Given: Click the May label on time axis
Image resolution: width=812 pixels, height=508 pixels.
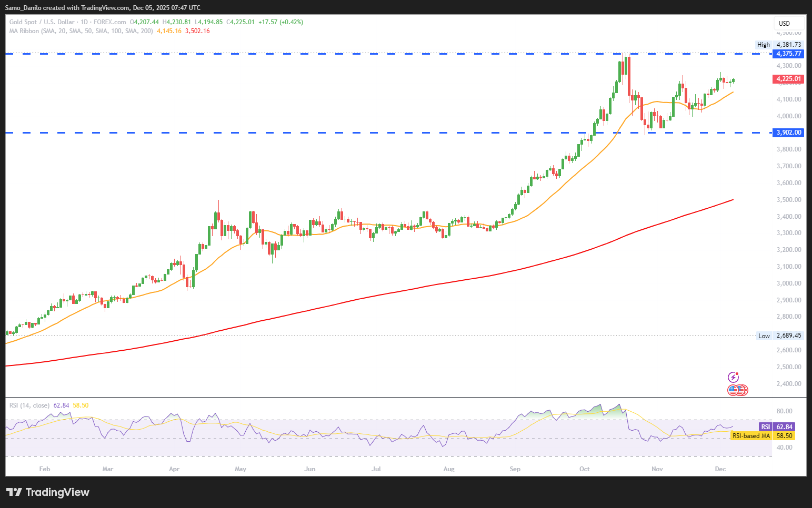Looking at the screenshot, I should click(x=240, y=469).
